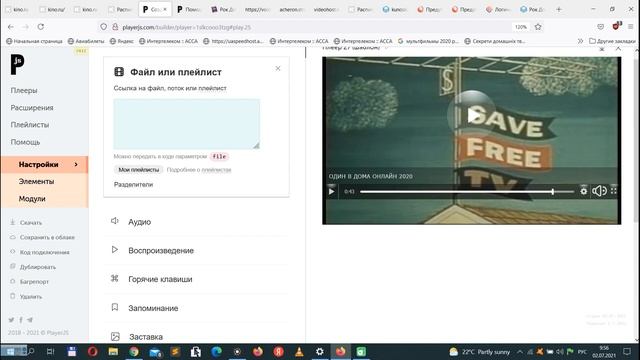Open Chrome from the taskbar
This screenshot has width=640, height=360.
click(134, 351)
